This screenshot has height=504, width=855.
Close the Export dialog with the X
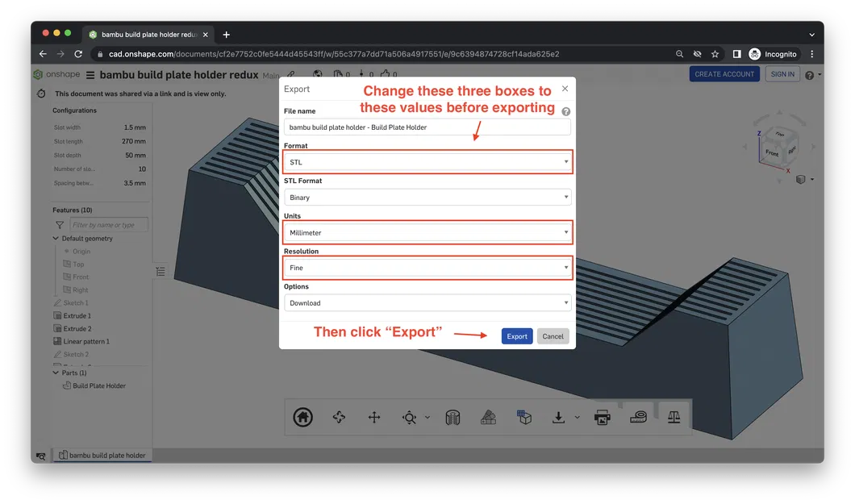[565, 88]
